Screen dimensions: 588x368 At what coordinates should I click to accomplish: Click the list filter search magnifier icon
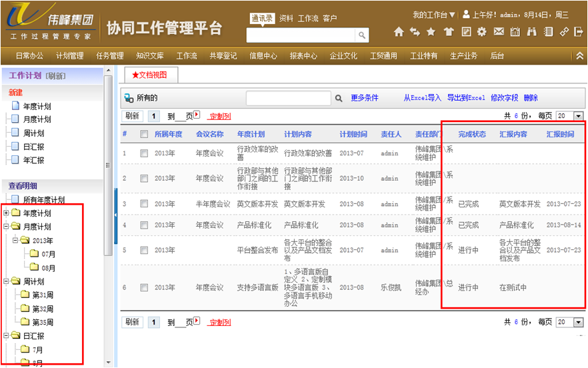[339, 98]
